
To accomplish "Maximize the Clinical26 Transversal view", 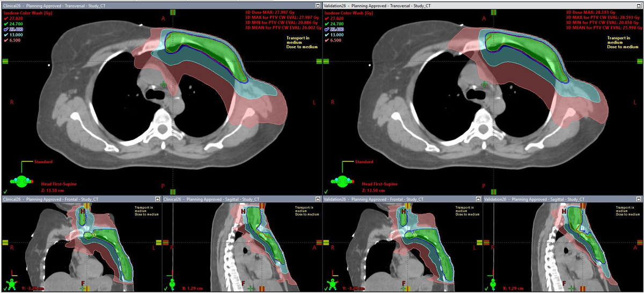I will click(318, 5).
